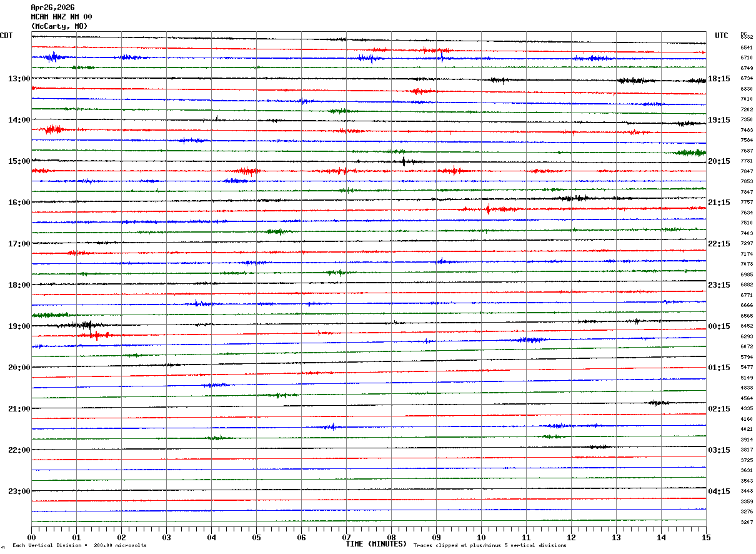Click the 20:15 UTC time label
This screenshot has width=756, height=554.
(x=719, y=161)
